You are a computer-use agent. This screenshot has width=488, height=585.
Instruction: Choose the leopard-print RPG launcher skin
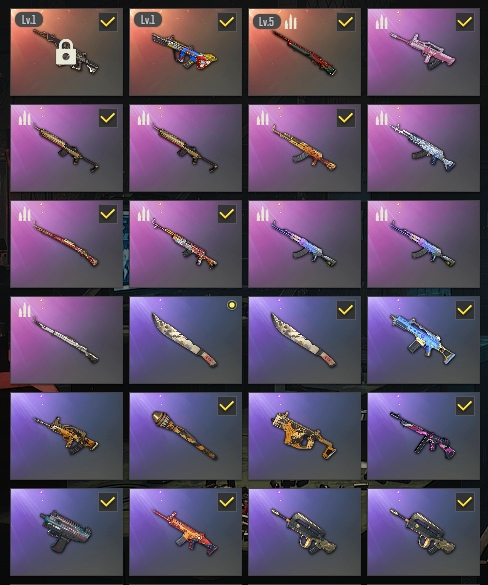[185, 436]
